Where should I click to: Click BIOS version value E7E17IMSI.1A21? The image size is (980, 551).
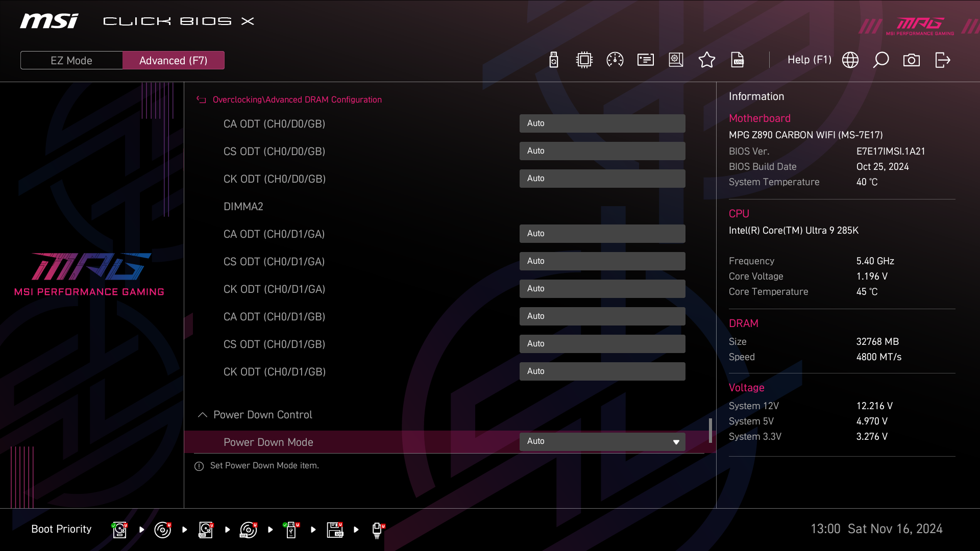point(891,152)
